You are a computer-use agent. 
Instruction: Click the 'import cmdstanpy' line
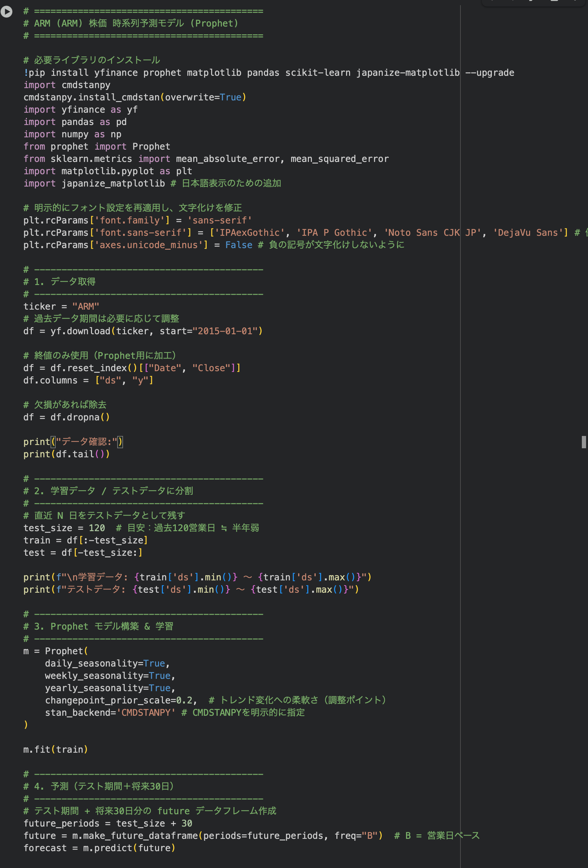(x=67, y=85)
